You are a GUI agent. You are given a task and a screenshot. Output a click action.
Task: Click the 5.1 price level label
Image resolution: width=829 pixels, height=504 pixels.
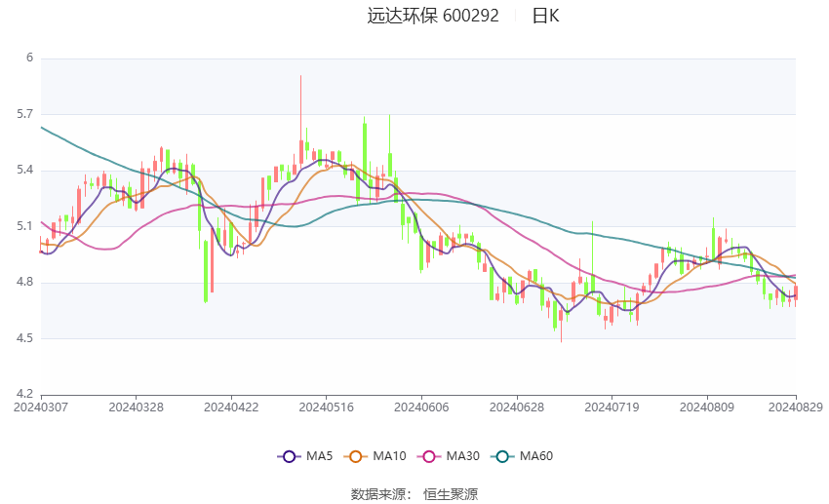tap(24, 226)
